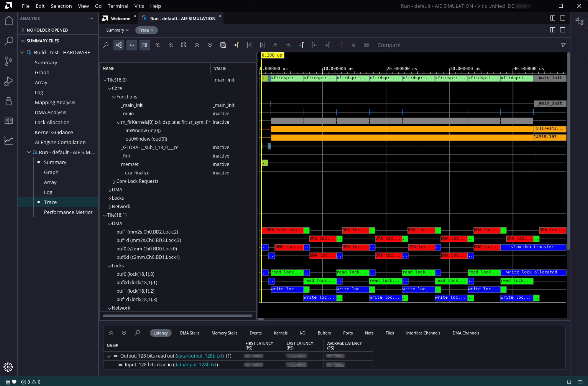This screenshot has height=386, width=588.
Task: Add a marker with the green plus icon
Action: 301,45
